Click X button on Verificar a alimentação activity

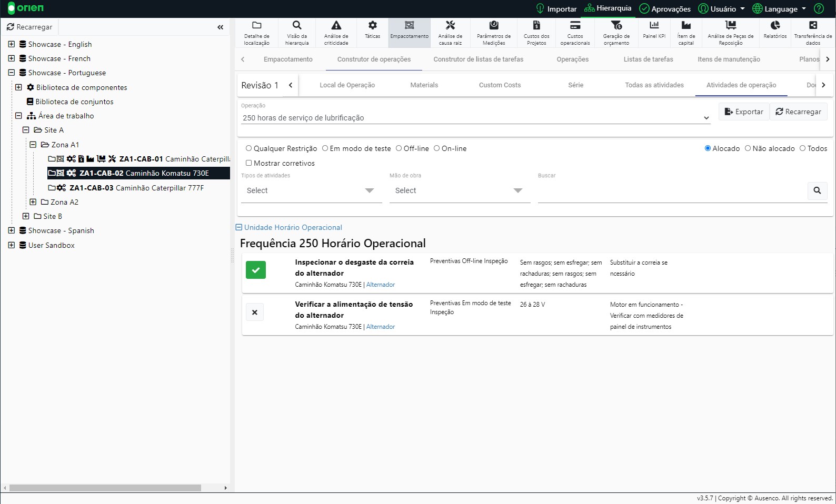(x=255, y=312)
